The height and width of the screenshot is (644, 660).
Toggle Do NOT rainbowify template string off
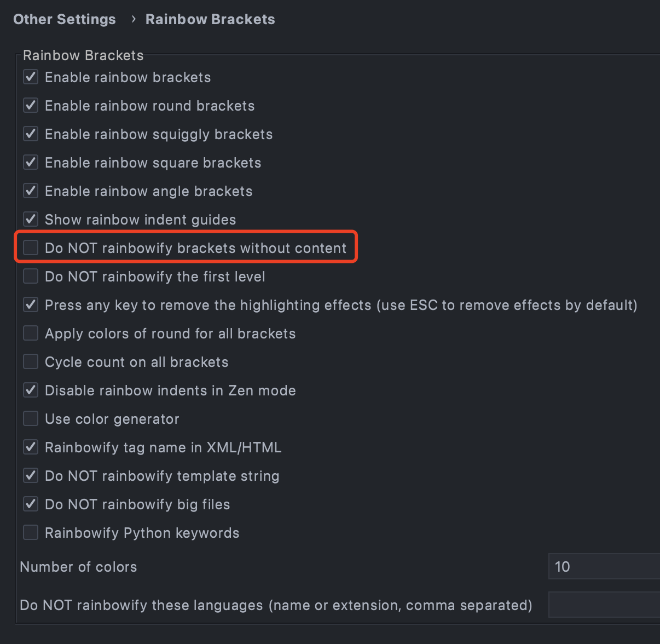31,475
